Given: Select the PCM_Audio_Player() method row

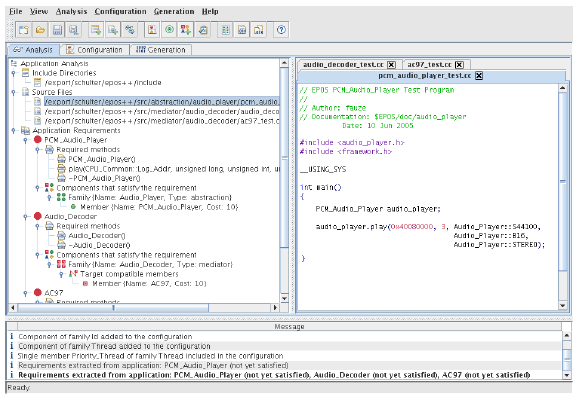Looking at the screenshot, I should tap(102, 159).
